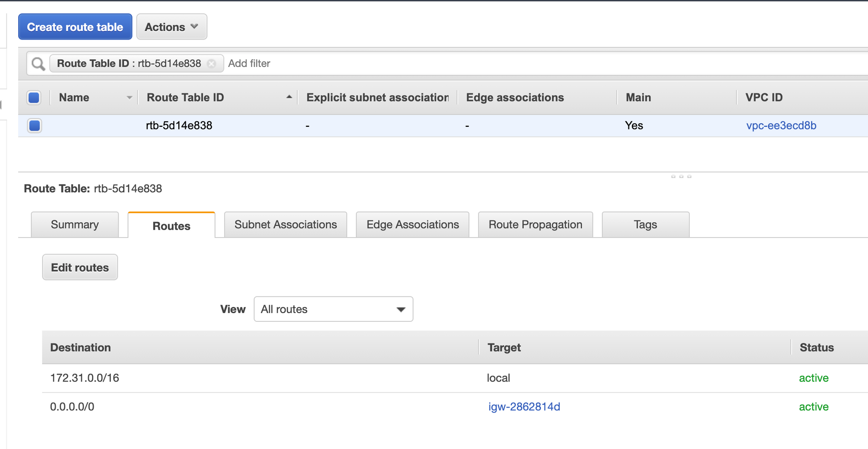Switch to the Subnet Associations tab
Screen dimensions: 868x449
285,224
